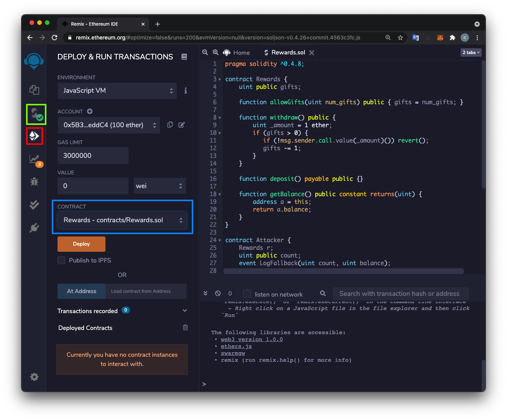Screen dimensions: 507x420
Task: Open the Rewards contract selection dropdown
Action: coord(122,220)
